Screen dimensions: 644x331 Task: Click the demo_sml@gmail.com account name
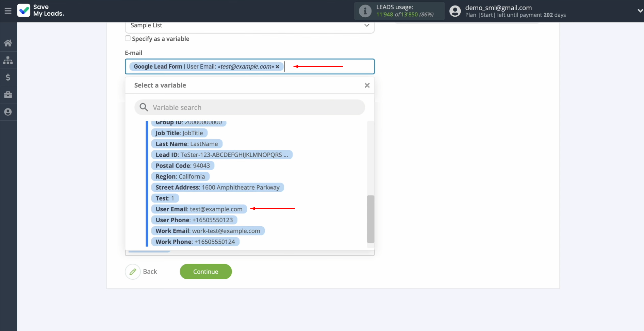click(498, 7)
